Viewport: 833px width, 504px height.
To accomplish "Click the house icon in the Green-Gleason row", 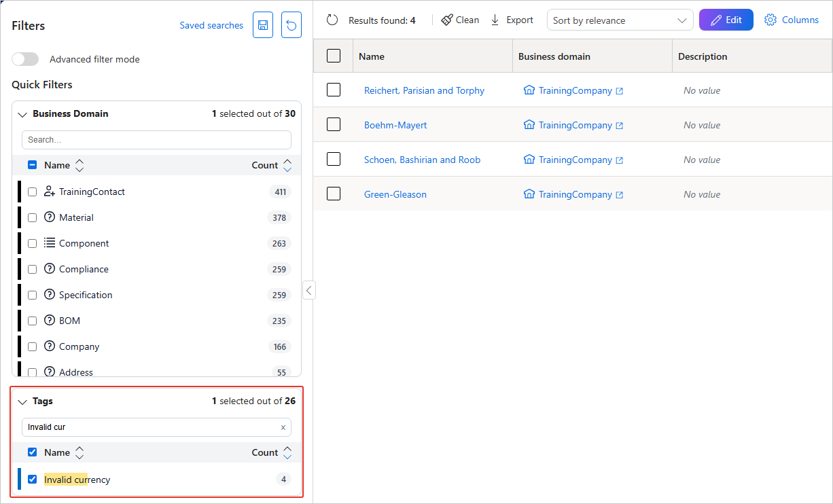I will click(x=529, y=194).
